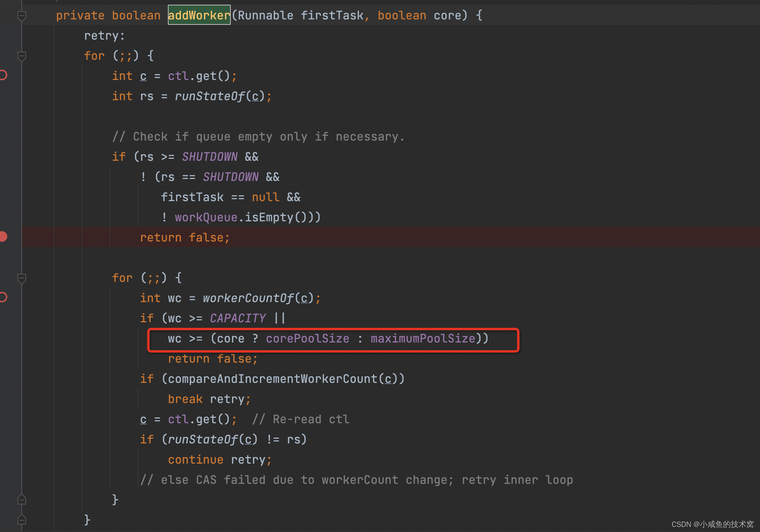This screenshot has height=532, width=760.
Task: Collapse the inner for loop fold marker
Action: pyautogui.click(x=22, y=278)
